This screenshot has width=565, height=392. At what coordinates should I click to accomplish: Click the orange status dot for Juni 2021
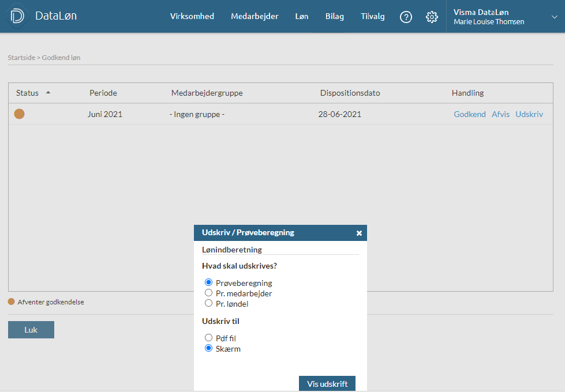click(19, 114)
